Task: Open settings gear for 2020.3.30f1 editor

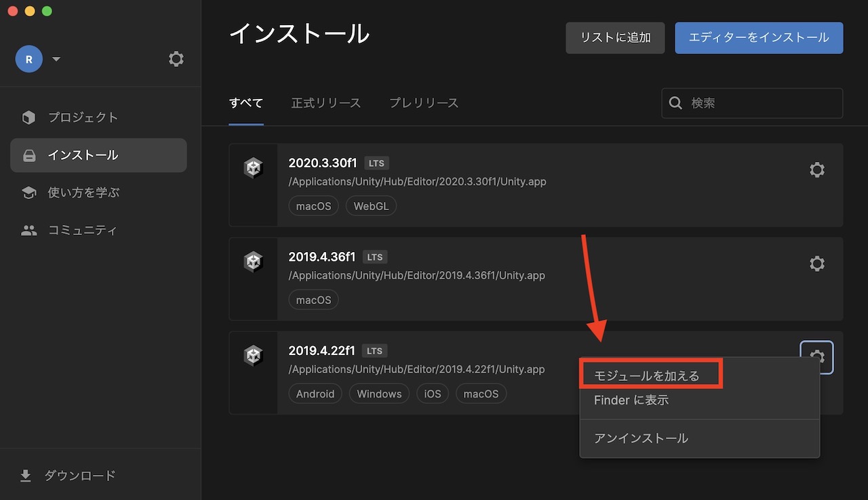Action: (817, 170)
